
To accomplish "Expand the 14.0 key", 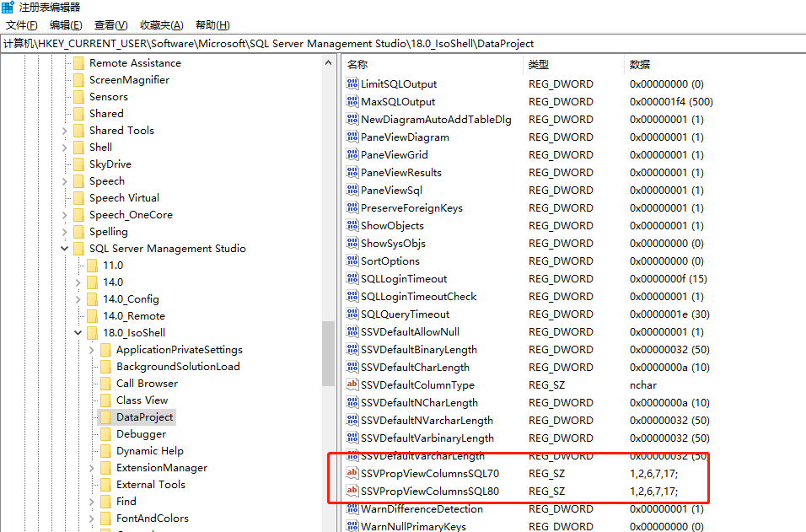I will point(78,282).
